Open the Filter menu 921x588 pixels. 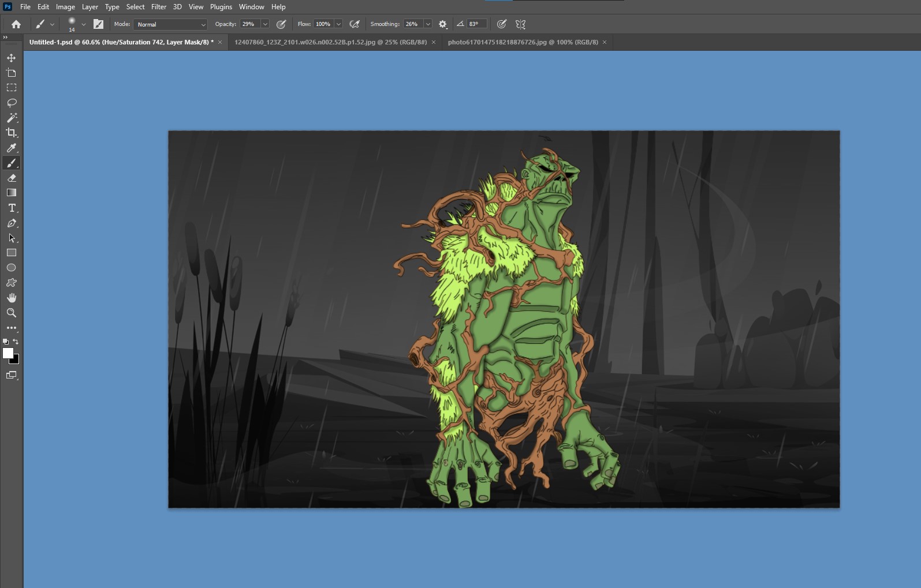point(159,7)
